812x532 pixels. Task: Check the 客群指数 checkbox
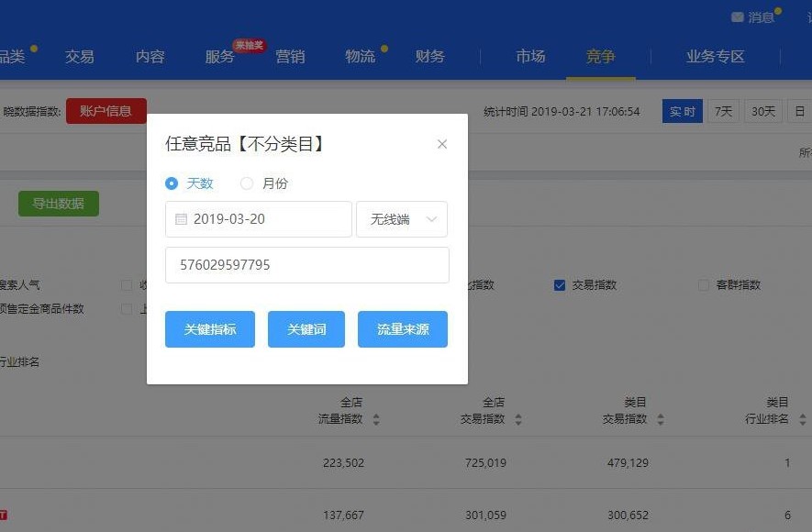click(703, 285)
